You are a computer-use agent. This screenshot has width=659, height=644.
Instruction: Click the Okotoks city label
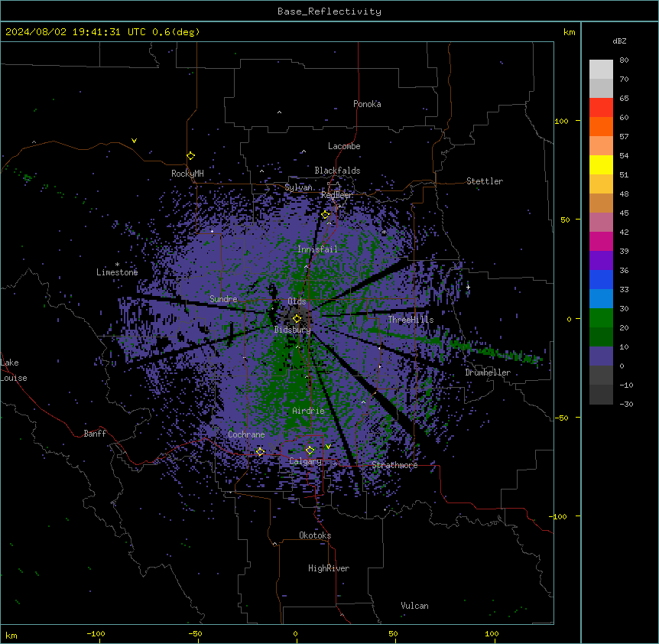pyautogui.click(x=315, y=535)
